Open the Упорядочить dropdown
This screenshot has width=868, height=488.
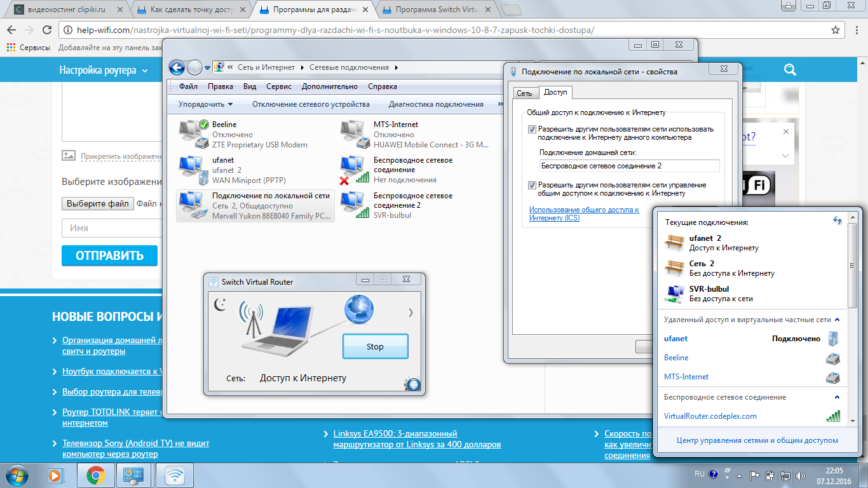[205, 104]
